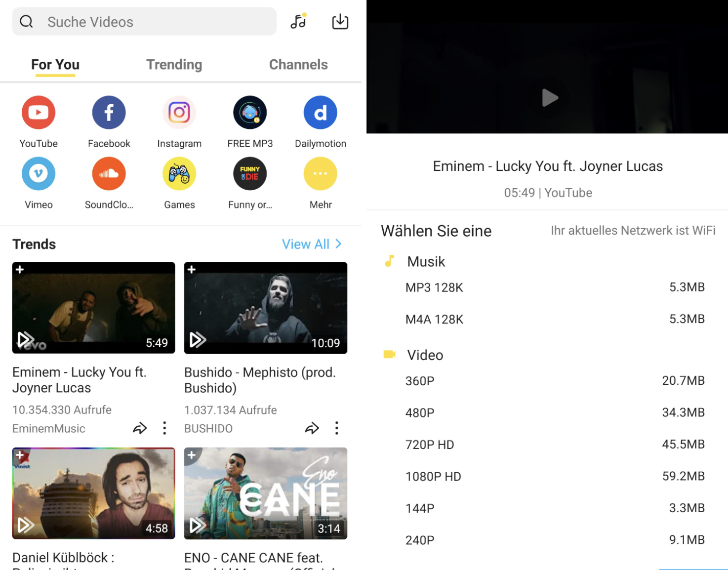The height and width of the screenshot is (570, 728).
Task: Click the 10.354.330 Aufrufe view count
Action: click(x=62, y=410)
